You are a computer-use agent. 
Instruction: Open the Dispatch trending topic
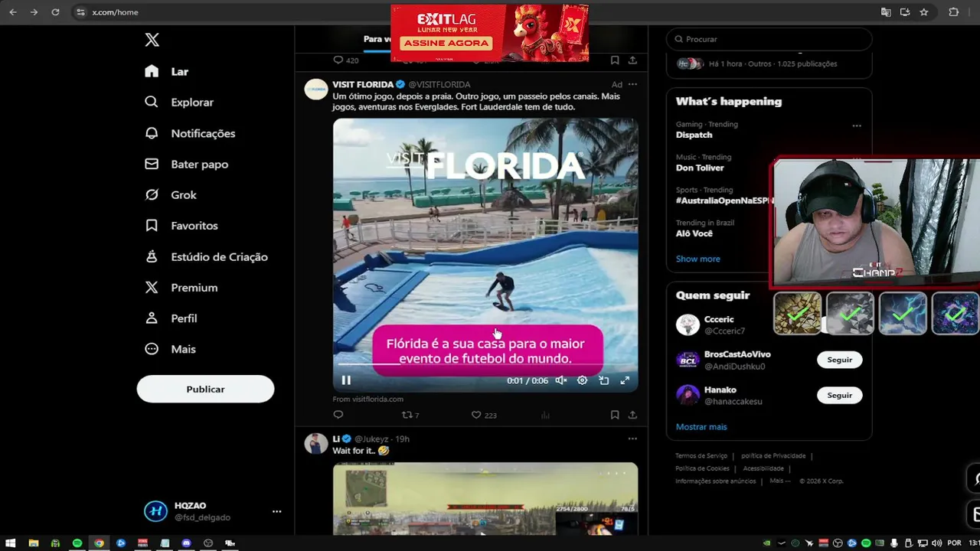[694, 135]
